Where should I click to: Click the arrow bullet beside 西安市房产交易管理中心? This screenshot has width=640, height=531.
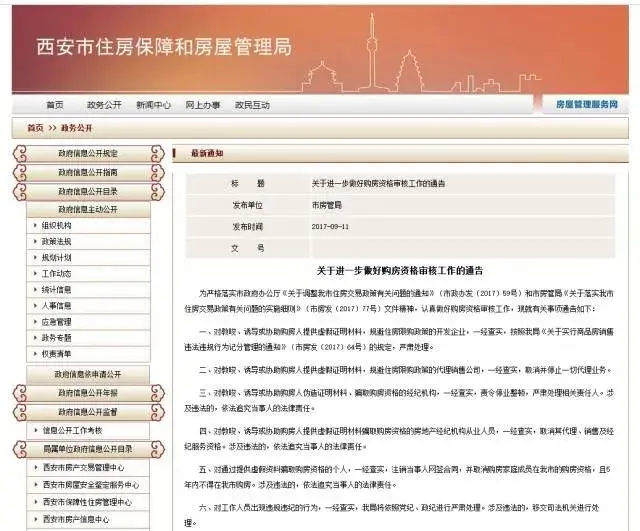coord(36,468)
